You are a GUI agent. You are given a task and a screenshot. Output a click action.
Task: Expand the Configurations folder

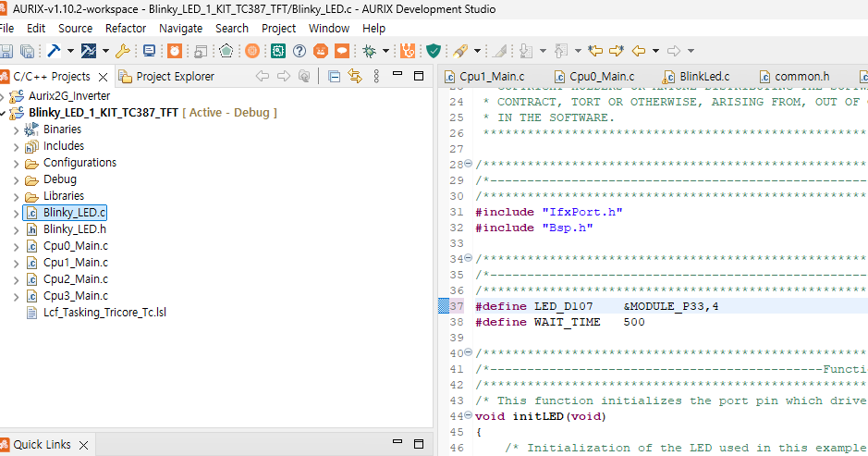[16, 164]
